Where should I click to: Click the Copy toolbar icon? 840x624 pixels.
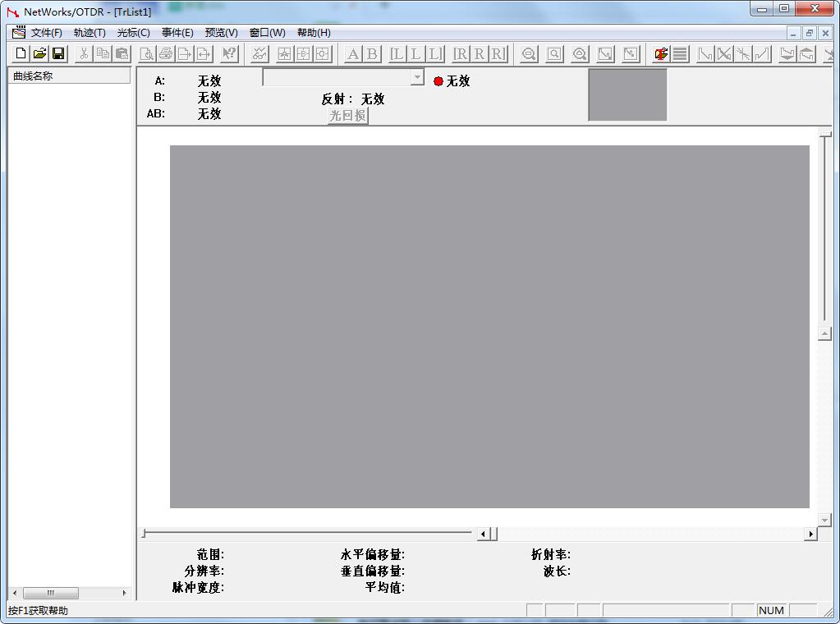(x=103, y=53)
